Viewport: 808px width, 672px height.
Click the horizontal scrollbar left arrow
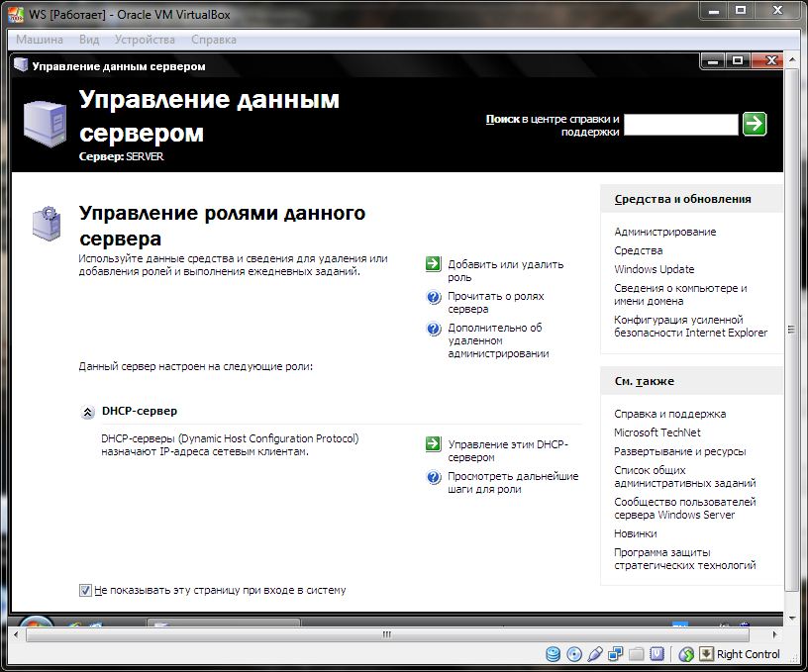pos(16,634)
